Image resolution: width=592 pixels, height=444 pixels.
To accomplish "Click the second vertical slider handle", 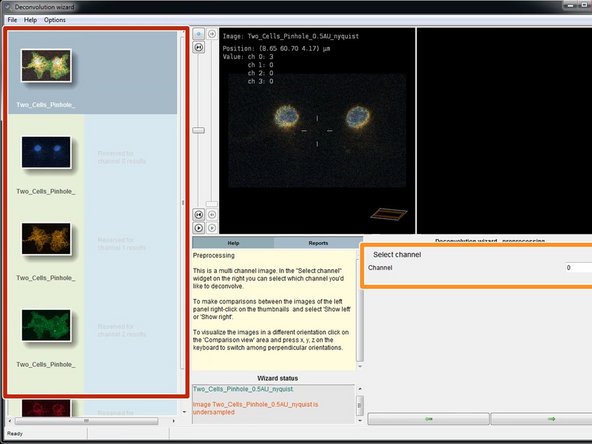I will [x=211, y=204].
